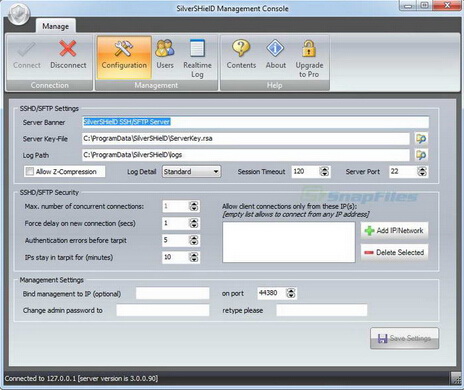Browse for Log Path folder icon
This screenshot has height=390, width=464.
click(x=421, y=155)
